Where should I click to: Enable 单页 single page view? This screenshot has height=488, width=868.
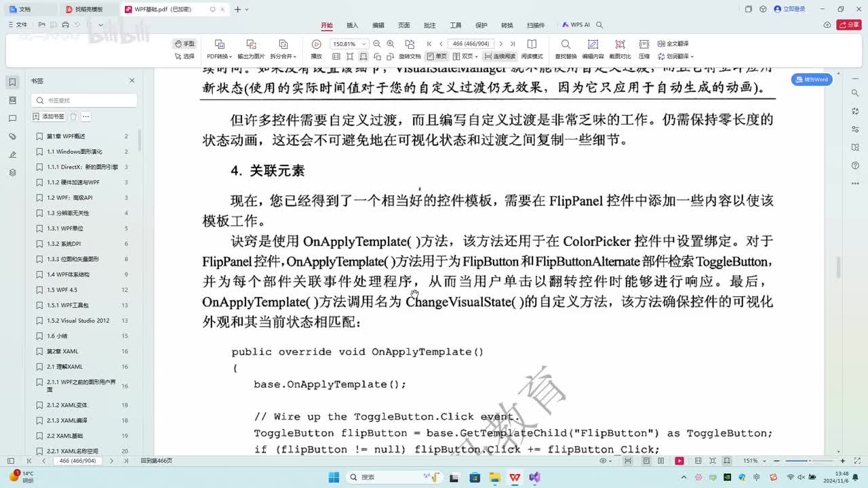[437, 56]
